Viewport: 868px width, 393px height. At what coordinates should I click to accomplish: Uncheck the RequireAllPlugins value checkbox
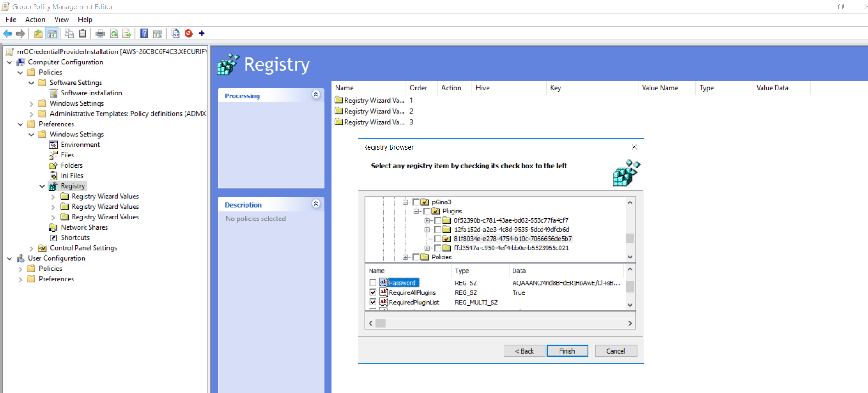click(373, 292)
